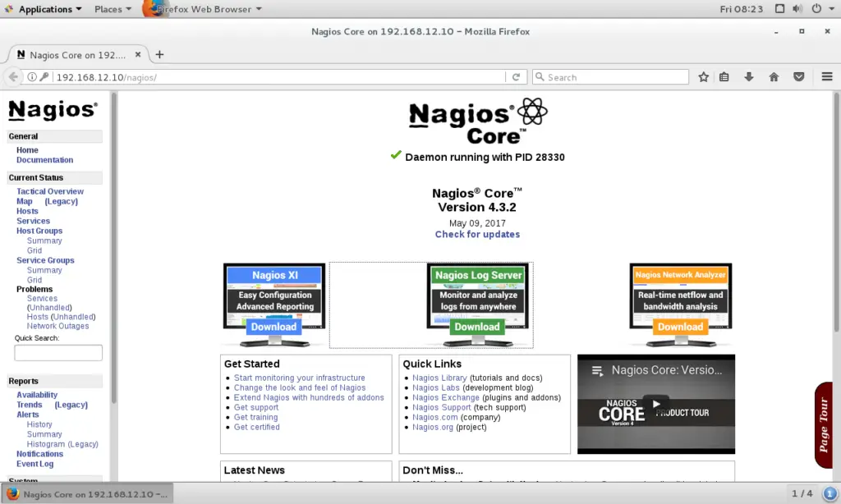This screenshot has height=504, width=841.
Task: Play the Nagios Core product tour video
Action: (656, 405)
